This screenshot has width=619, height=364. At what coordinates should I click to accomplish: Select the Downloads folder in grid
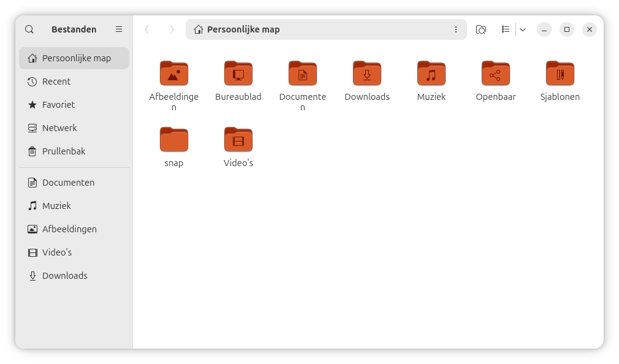pyautogui.click(x=367, y=74)
